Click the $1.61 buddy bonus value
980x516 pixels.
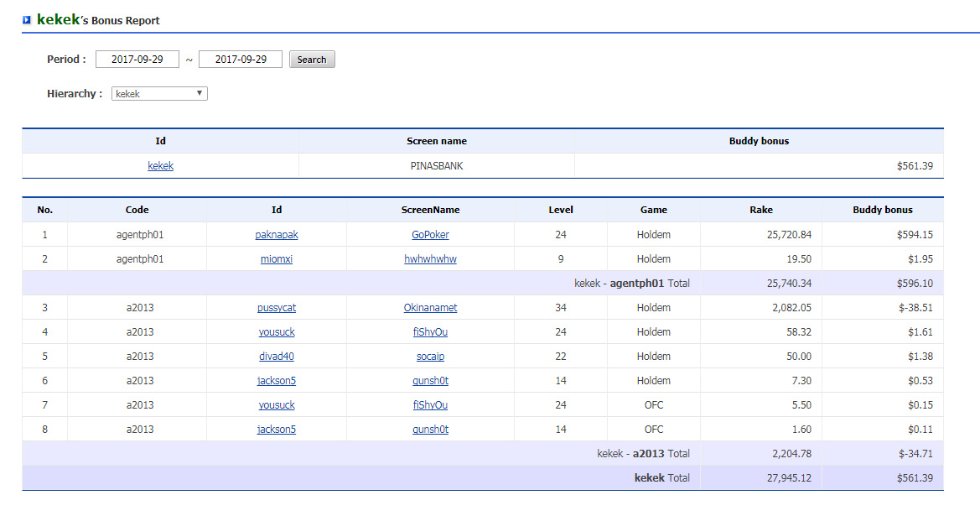920,332
